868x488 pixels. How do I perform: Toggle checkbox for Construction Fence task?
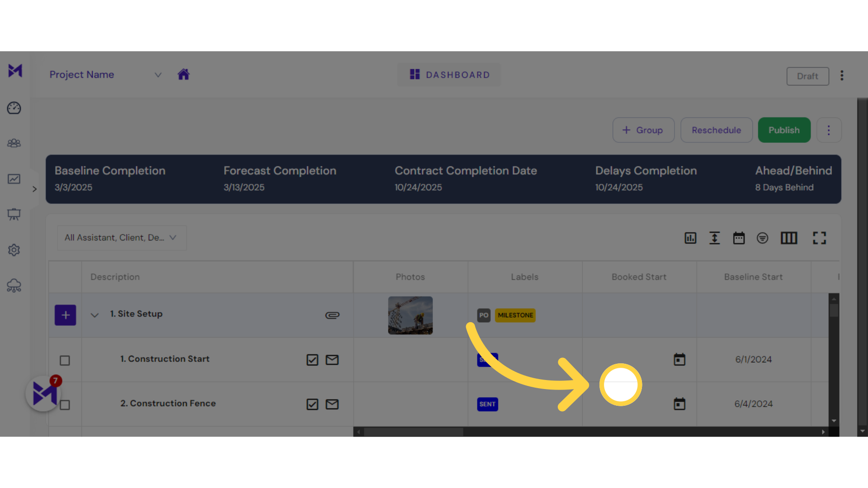coord(65,404)
